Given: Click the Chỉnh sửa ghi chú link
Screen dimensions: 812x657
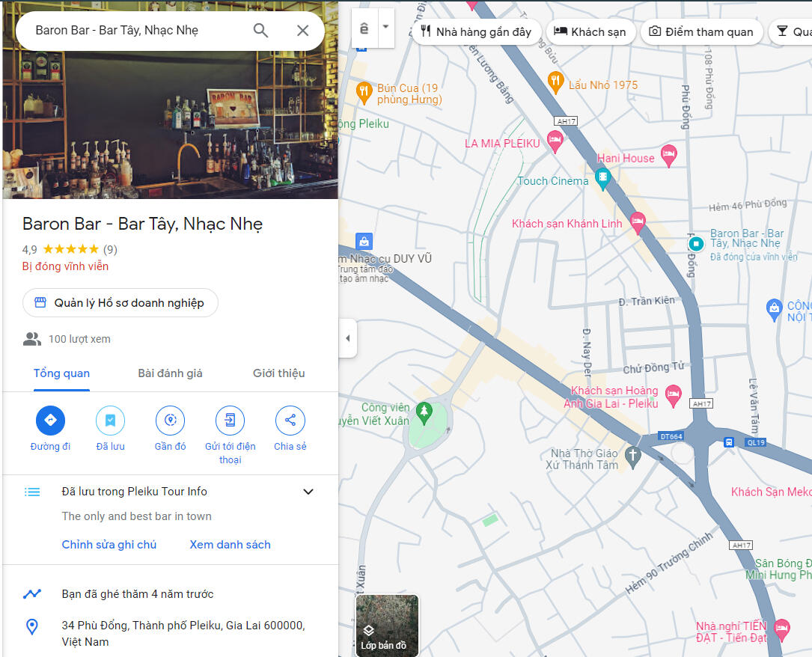Looking at the screenshot, I should tap(109, 545).
